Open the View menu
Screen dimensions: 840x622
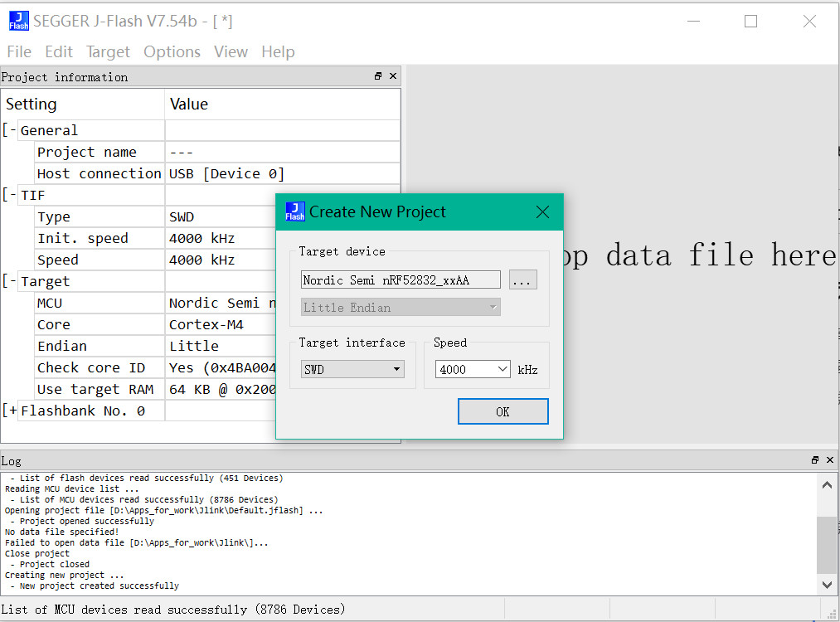(x=231, y=51)
